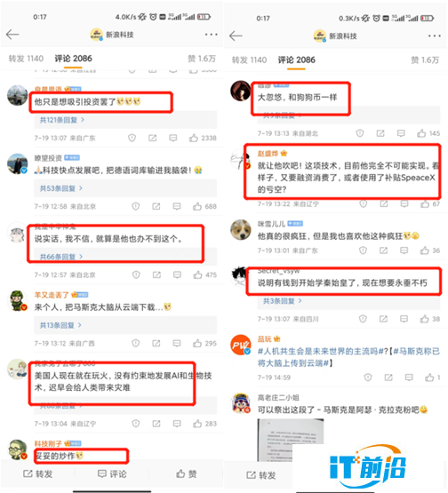This screenshot has width=448, height=493.
Task: Expand 共3条回复 under Secret_vsyw comment
Action: pos(282,301)
